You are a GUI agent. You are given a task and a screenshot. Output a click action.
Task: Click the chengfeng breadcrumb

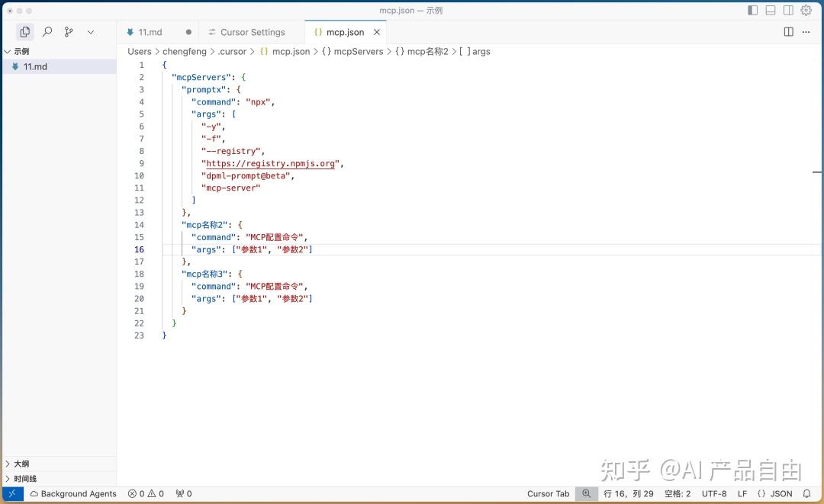185,51
